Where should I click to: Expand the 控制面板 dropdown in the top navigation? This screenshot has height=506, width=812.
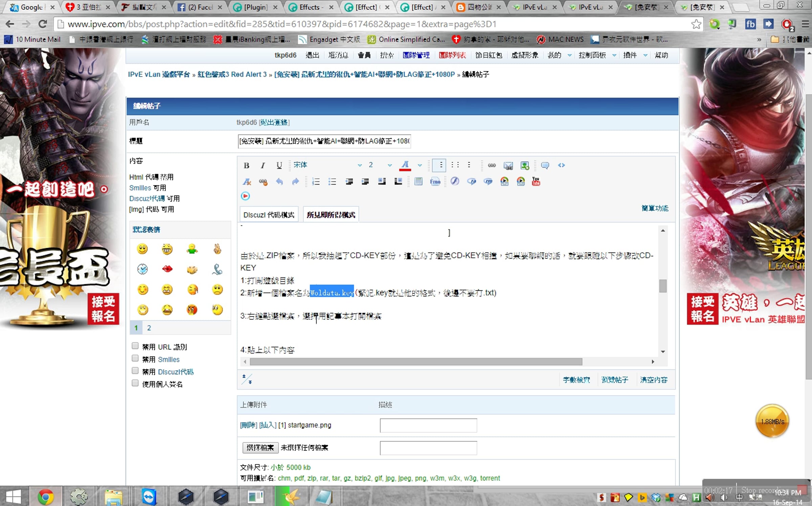(614, 55)
